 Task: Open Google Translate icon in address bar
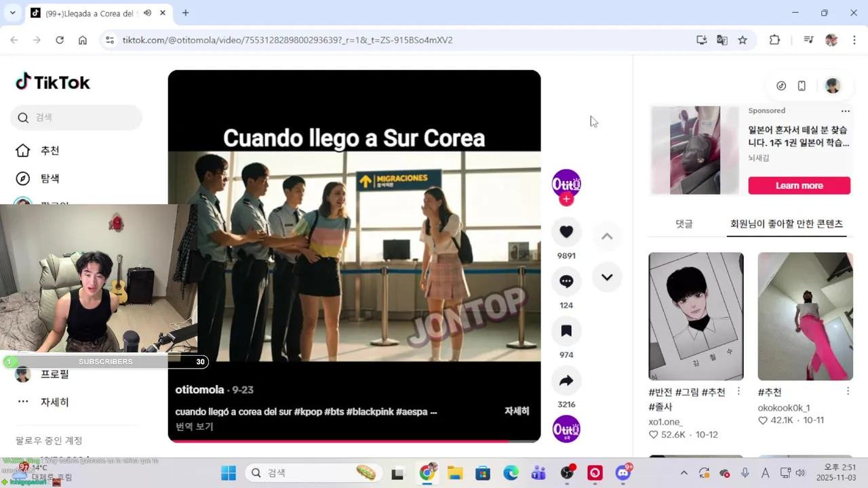click(722, 40)
